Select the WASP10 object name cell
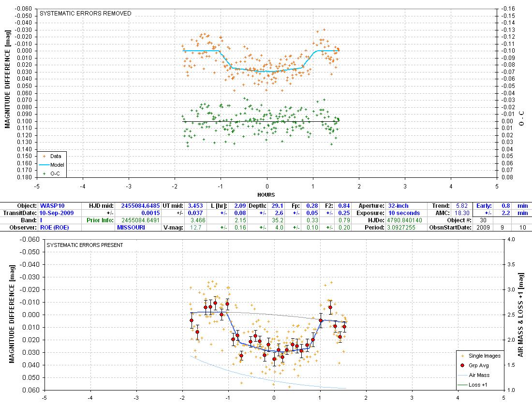This screenshot has height=404, width=532. pyautogui.click(x=51, y=205)
